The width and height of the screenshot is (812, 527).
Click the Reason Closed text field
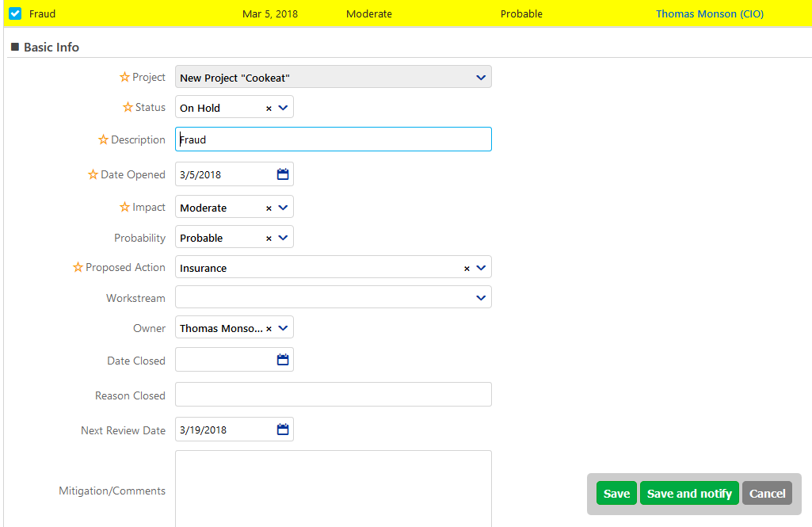[333, 395]
